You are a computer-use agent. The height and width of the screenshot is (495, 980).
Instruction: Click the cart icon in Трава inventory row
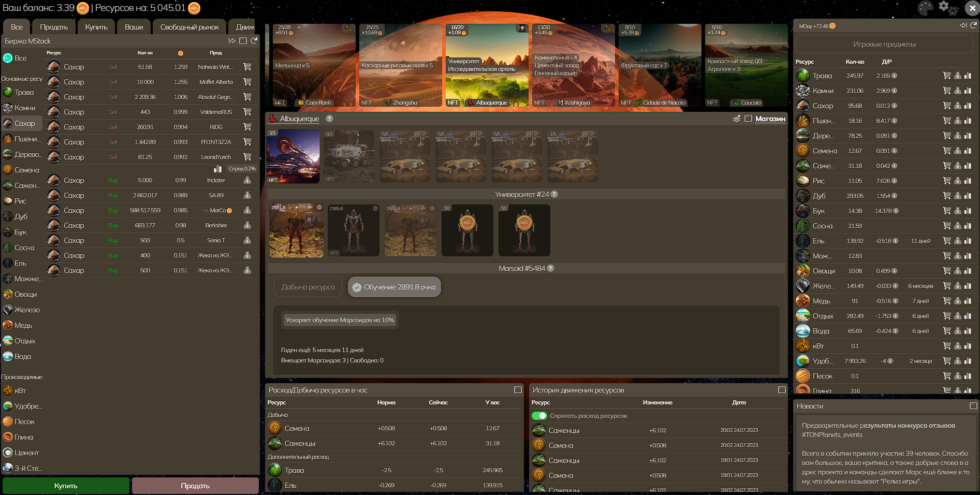click(x=947, y=76)
